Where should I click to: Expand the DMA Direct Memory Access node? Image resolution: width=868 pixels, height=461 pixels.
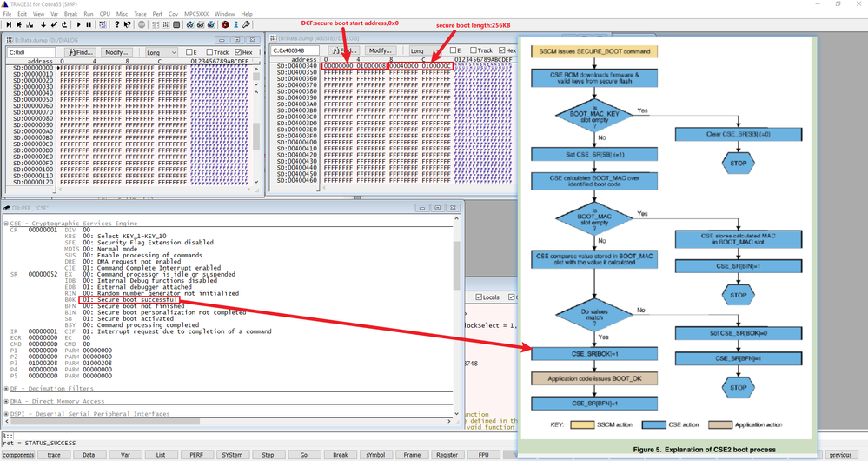[x=6, y=401]
